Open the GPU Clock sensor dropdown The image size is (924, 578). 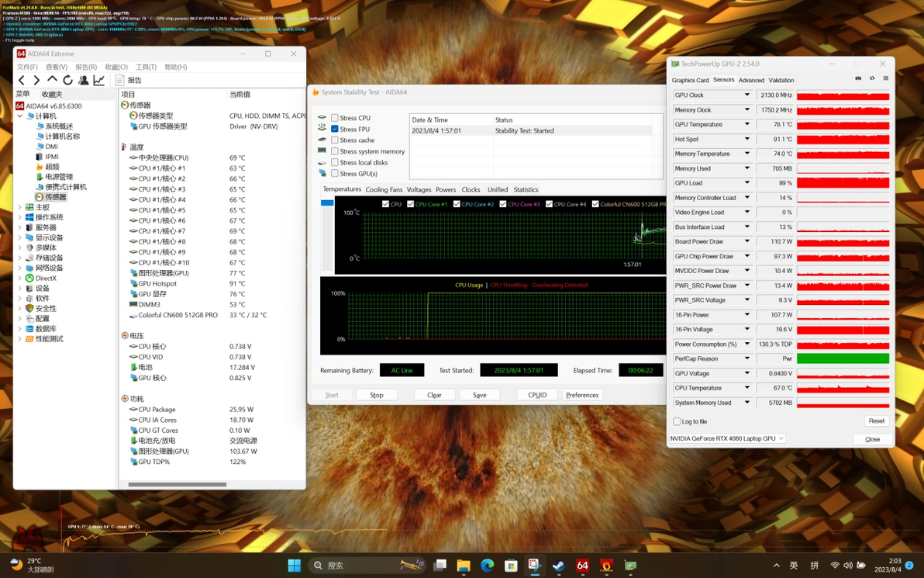[x=747, y=95]
